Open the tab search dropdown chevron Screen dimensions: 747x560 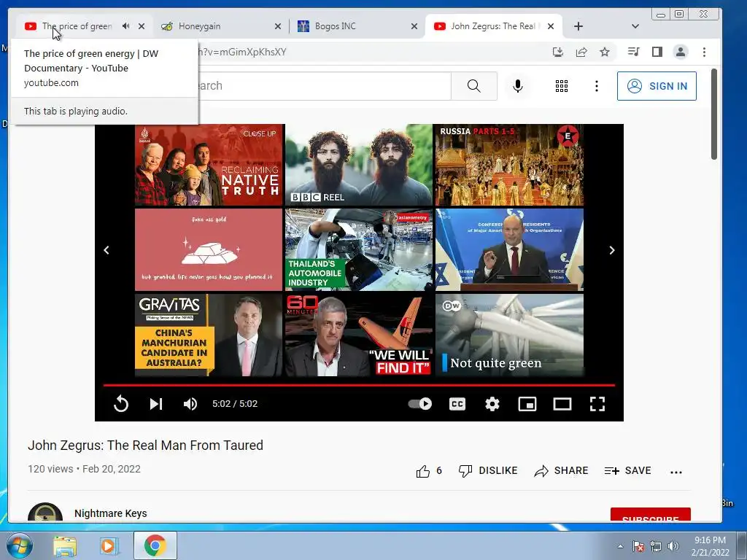(635, 26)
